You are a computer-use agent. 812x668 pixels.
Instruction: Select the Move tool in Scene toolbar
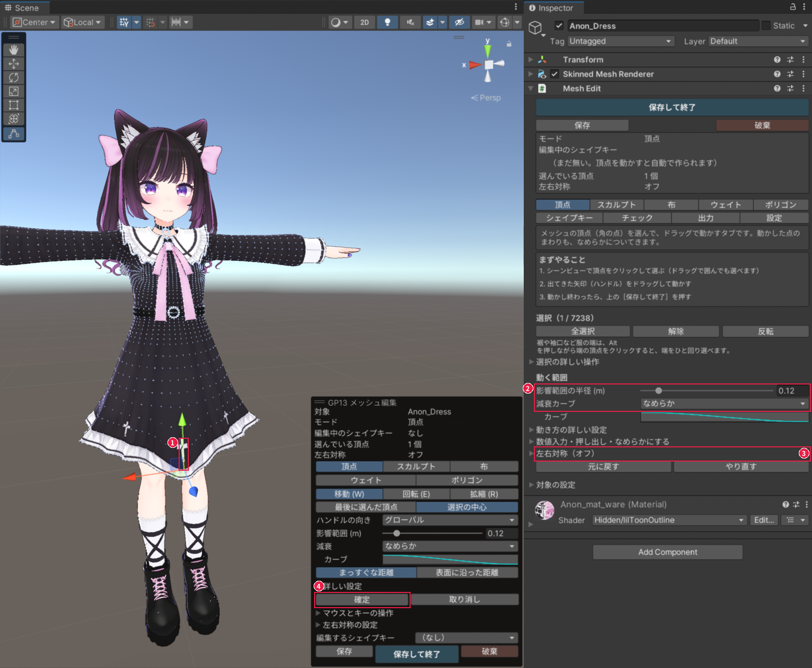[14, 63]
